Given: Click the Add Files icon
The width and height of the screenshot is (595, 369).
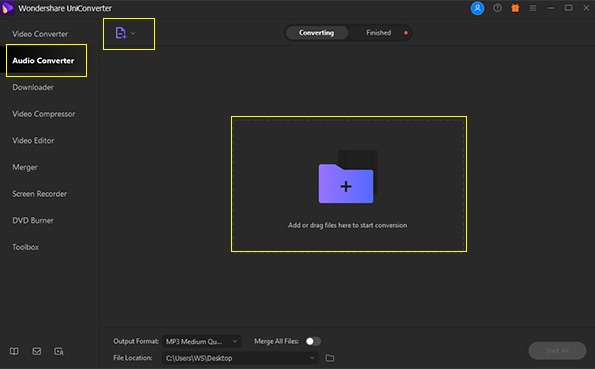Looking at the screenshot, I should pos(121,33).
